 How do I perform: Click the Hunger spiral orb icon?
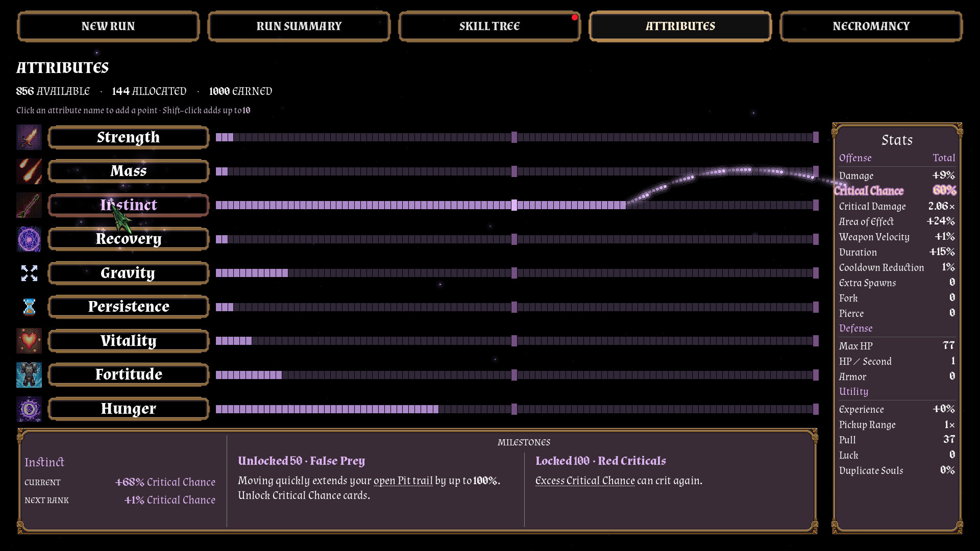pyautogui.click(x=29, y=409)
